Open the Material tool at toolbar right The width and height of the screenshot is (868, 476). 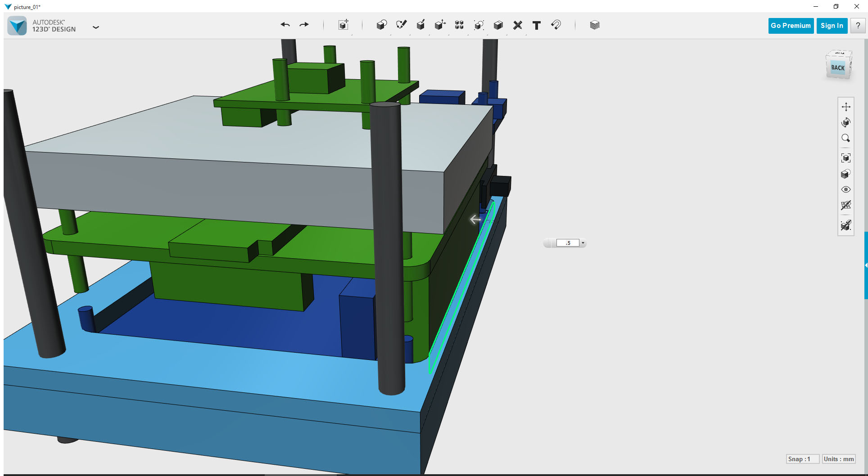(x=594, y=25)
